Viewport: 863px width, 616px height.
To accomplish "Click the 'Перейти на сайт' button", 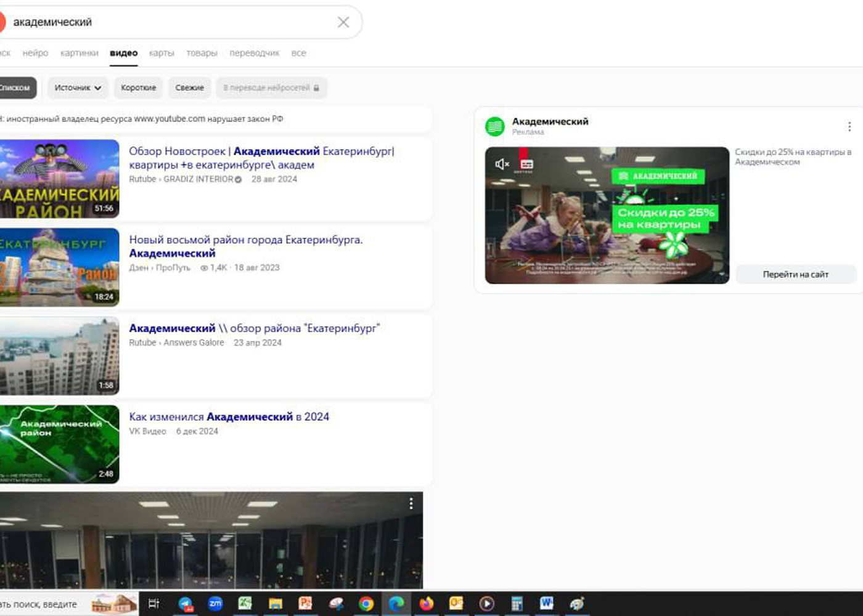I will (x=796, y=275).
